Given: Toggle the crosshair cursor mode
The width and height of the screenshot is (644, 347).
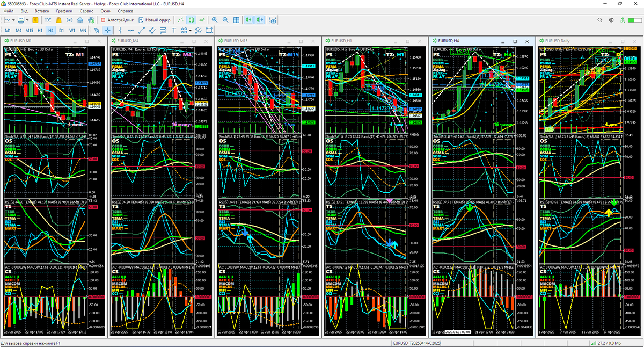Looking at the screenshot, I should tap(107, 31).
